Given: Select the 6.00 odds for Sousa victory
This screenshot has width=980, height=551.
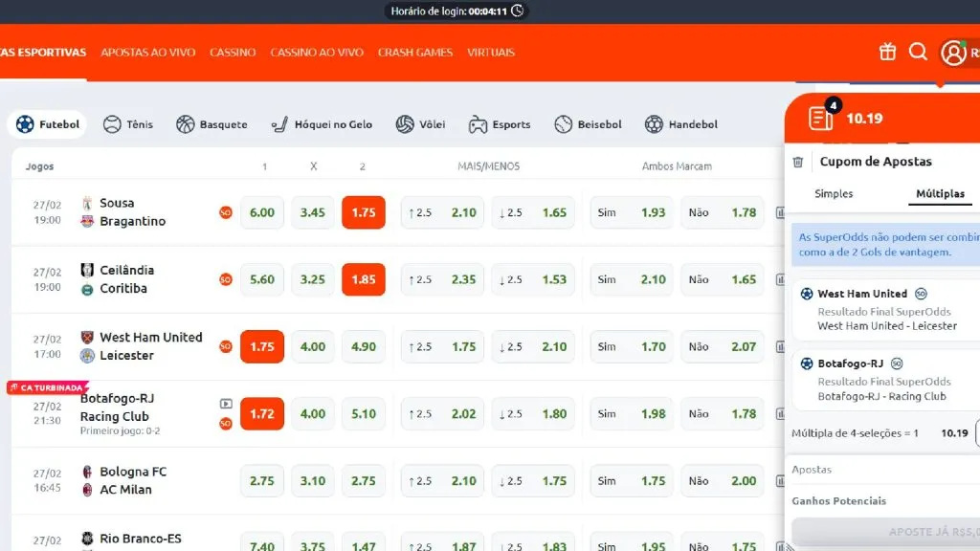Looking at the screenshot, I should pos(261,212).
